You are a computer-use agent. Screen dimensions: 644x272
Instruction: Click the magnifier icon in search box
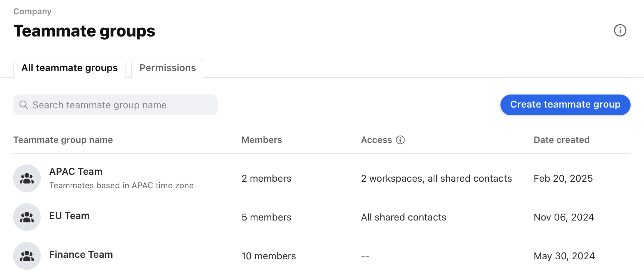(23, 105)
